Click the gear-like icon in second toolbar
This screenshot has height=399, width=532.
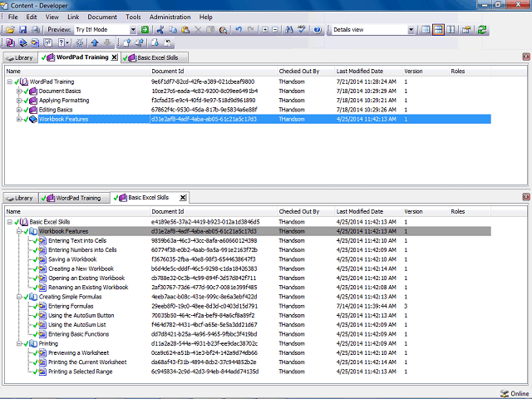(80, 42)
